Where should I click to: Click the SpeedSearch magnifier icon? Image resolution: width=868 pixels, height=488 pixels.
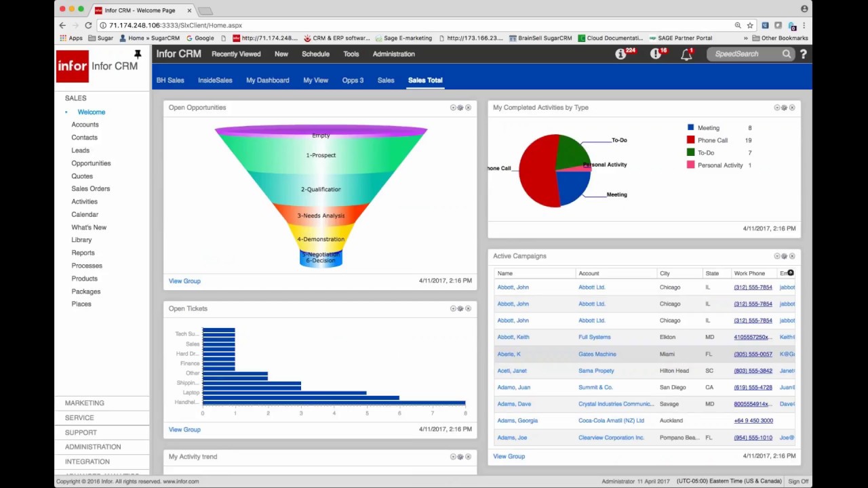point(787,54)
